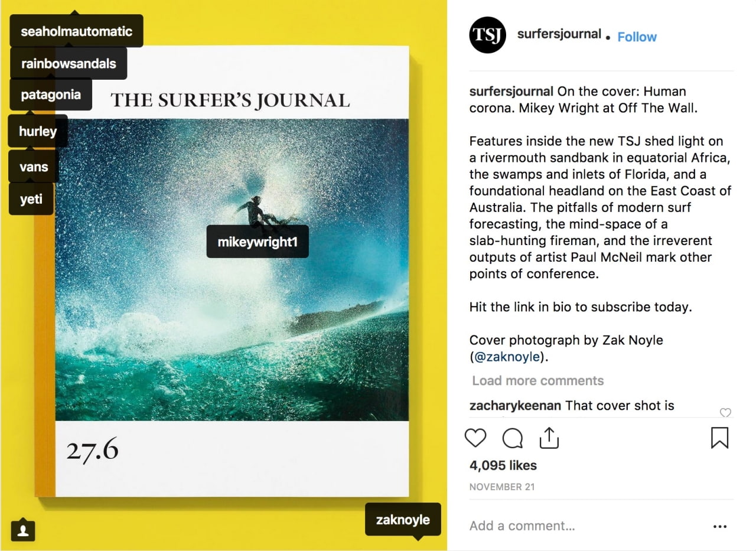Click the vans tag on the photo
The width and height of the screenshot is (756, 551).
click(34, 167)
